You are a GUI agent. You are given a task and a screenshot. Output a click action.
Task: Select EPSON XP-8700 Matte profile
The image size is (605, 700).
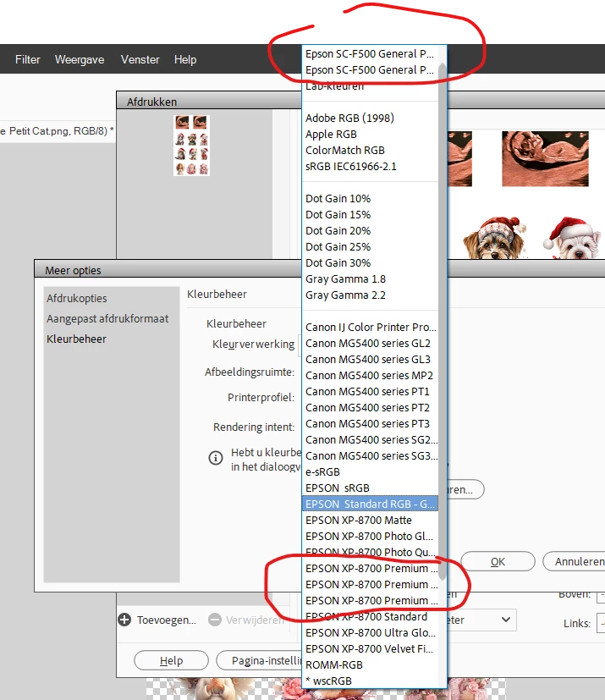coord(370,520)
